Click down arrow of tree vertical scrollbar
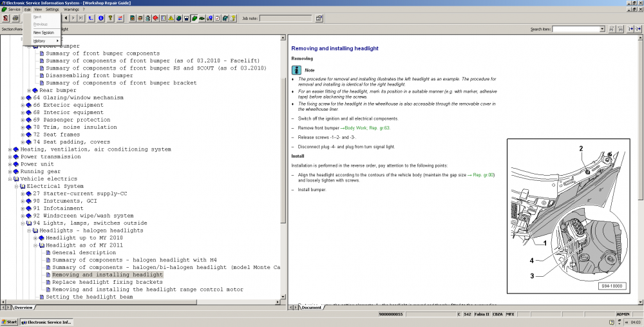 (283, 297)
